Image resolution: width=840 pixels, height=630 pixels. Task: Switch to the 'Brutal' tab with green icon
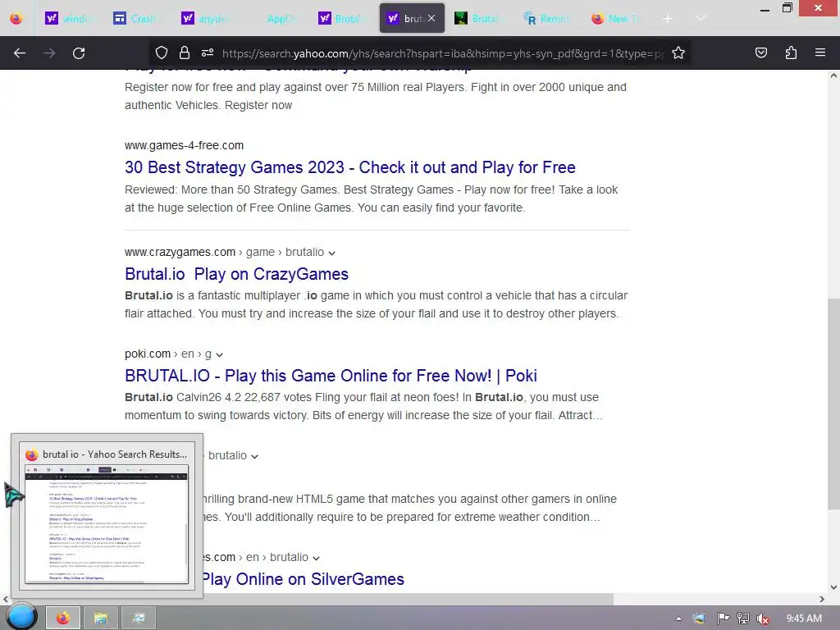pos(478,19)
